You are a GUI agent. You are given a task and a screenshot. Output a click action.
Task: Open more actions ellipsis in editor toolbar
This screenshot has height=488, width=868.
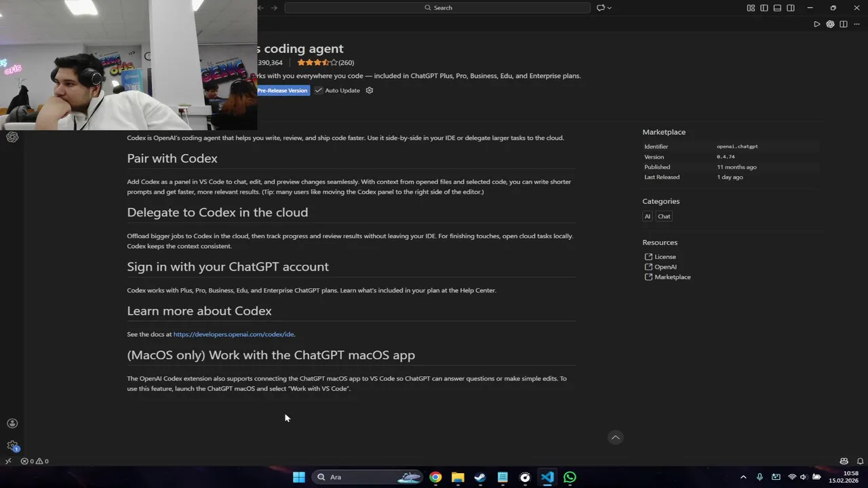[856, 24]
